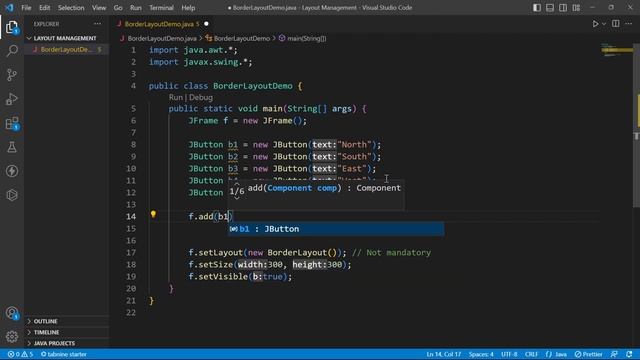Screen dimensions: 640x360
Task: Open Explorer Views and More Actions ellipsis
Action: [x=97, y=24]
